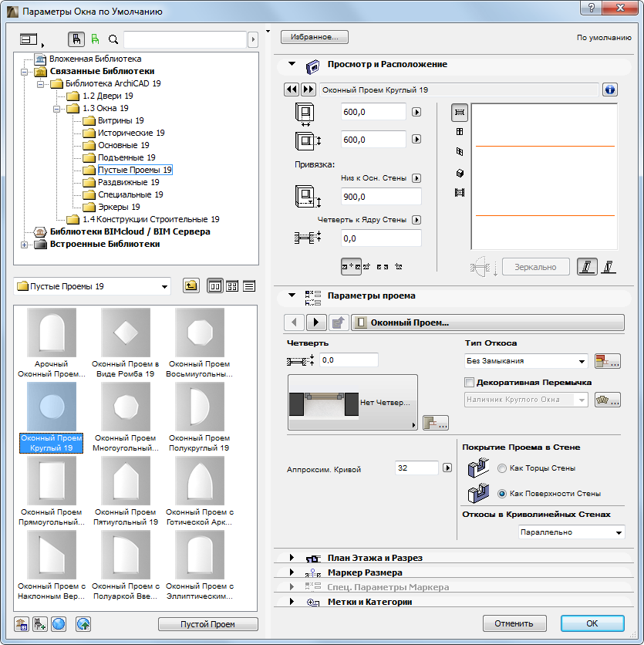Switch to large icons view
The height and width of the screenshot is (645, 644).
pyautogui.click(x=215, y=286)
